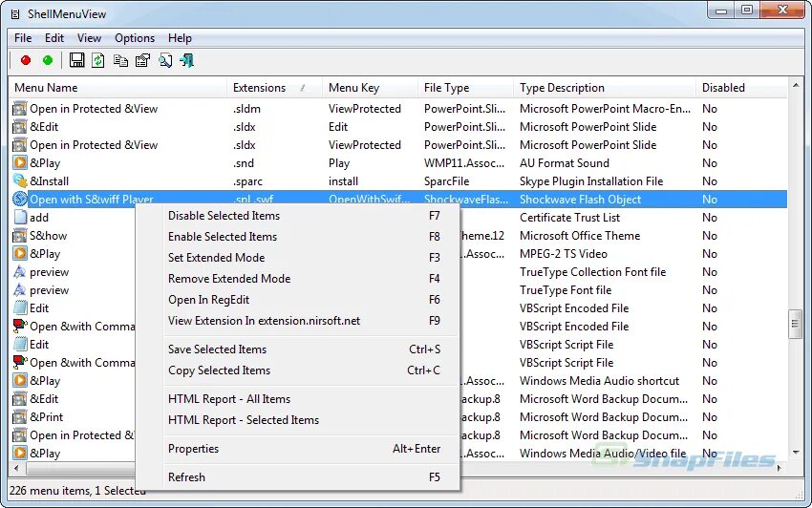Sort by the Disabled column header
The width and height of the screenshot is (812, 508).
[741, 88]
